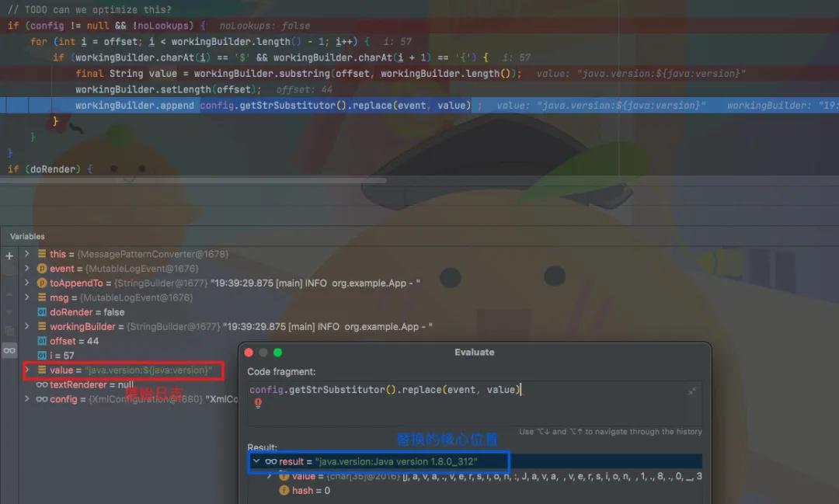Click the 'if (doRender) {' code line
The height and width of the screenshot is (504, 839).
point(50,169)
